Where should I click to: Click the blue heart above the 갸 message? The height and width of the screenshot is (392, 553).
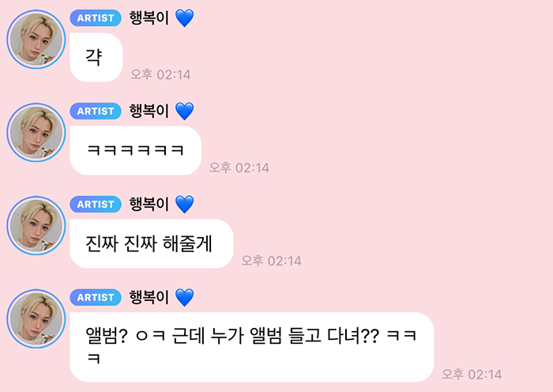coord(184,18)
